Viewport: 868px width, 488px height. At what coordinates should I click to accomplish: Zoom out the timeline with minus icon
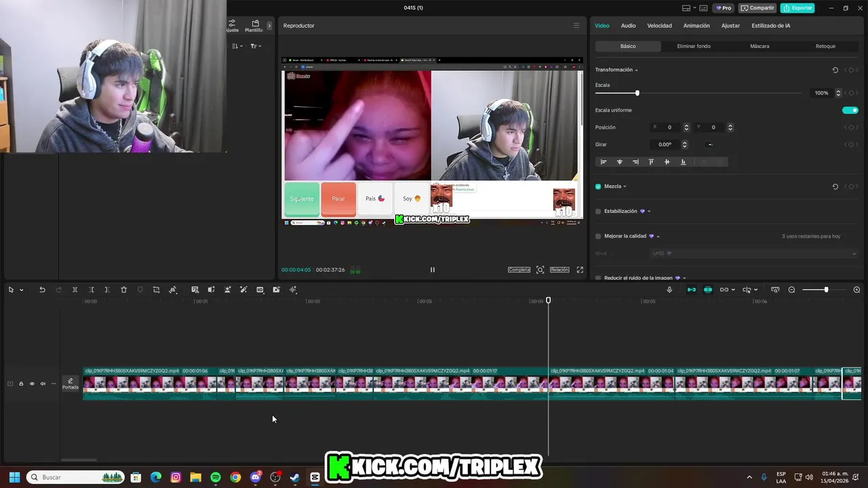point(791,289)
